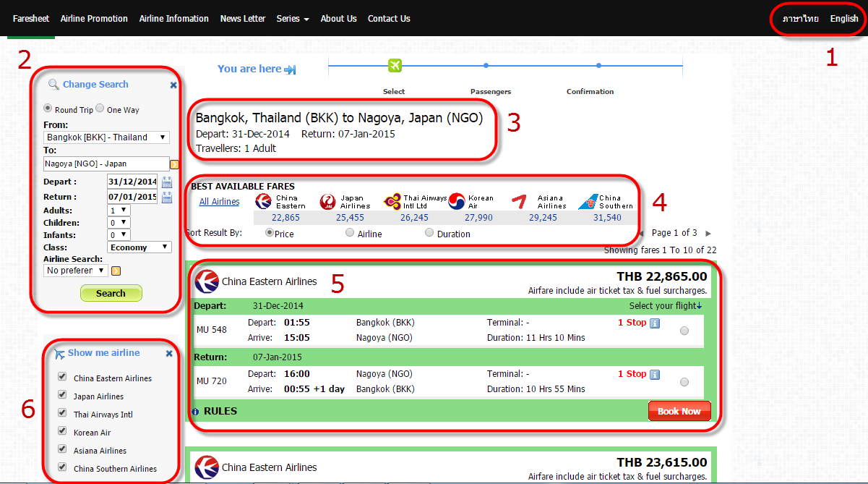The width and height of the screenshot is (868, 484).
Task: Click the airline logo on the THB 23,615.00 fare card
Action: (x=207, y=467)
